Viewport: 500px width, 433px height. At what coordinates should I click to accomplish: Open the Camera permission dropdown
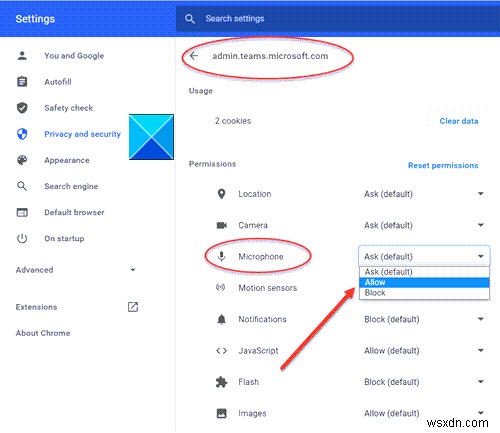tap(424, 225)
